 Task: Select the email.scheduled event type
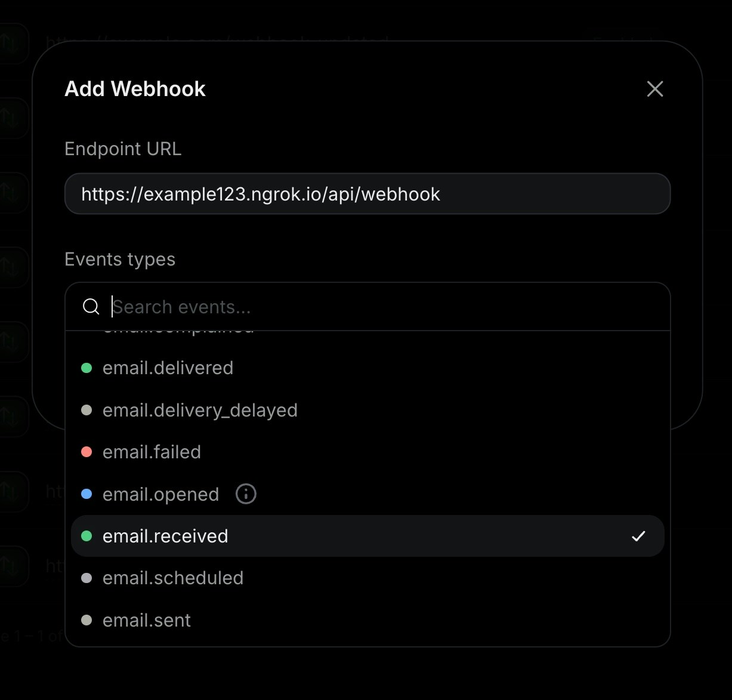click(x=173, y=577)
